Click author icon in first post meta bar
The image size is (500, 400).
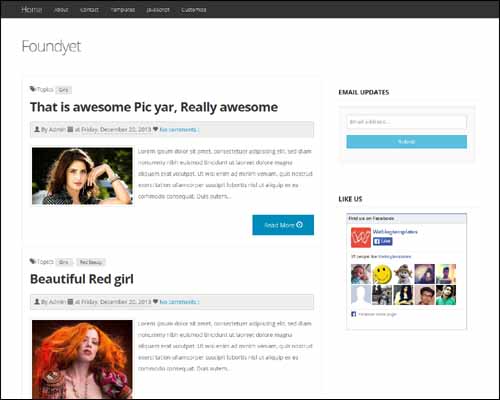[37, 129]
